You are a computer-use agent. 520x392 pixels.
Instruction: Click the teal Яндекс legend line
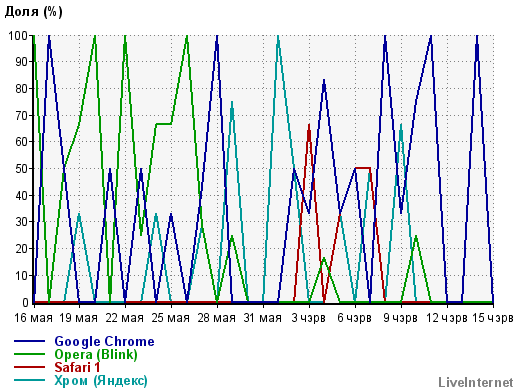(x=29, y=380)
